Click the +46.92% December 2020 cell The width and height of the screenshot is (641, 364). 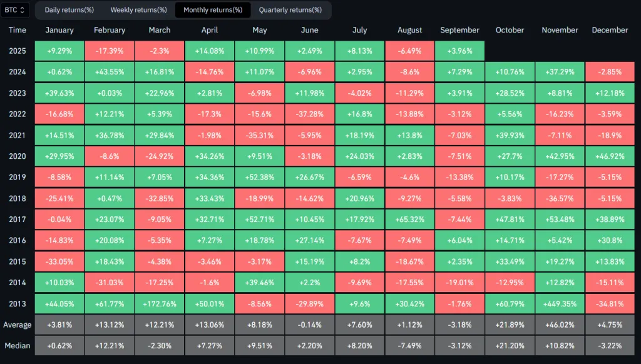[x=610, y=156]
